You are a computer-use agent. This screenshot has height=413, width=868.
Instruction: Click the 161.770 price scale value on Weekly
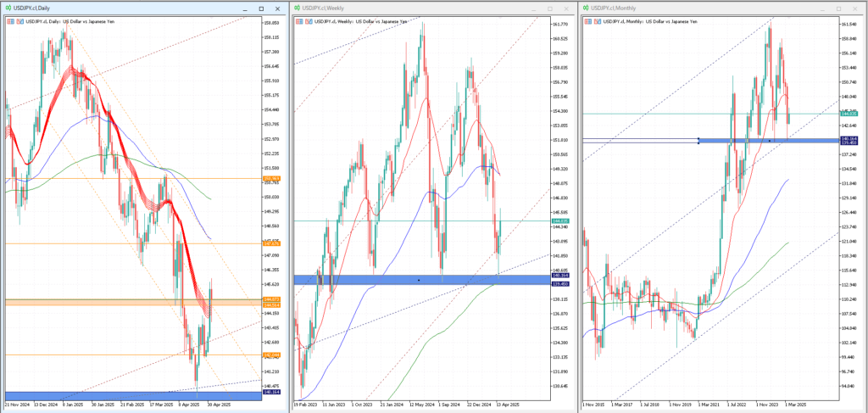point(560,25)
